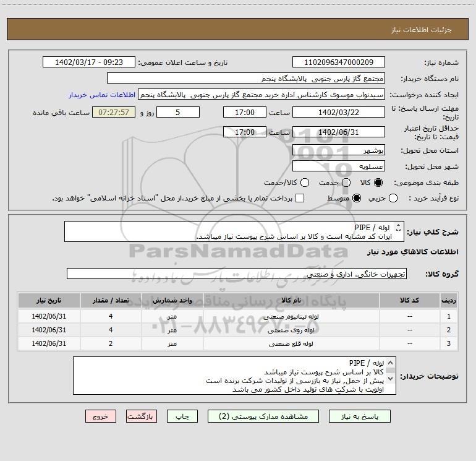Screen dimensions: 476x461
Task: Click the شهر محل تحویل عسلویه field
Action: (x=339, y=166)
